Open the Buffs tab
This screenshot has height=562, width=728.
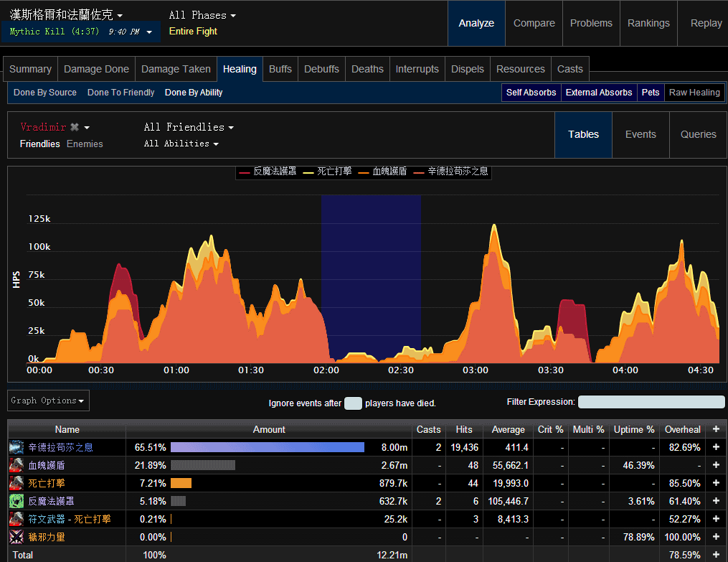pyautogui.click(x=280, y=69)
